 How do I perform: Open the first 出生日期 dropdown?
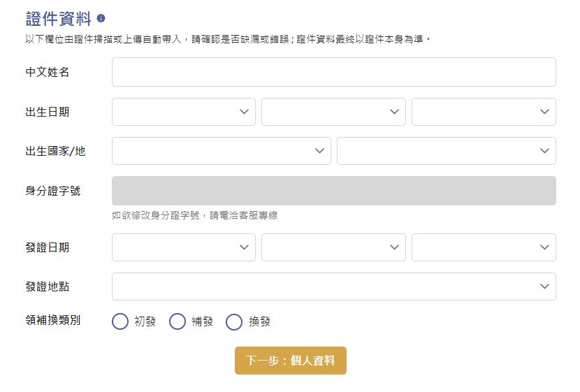pyautogui.click(x=184, y=112)
